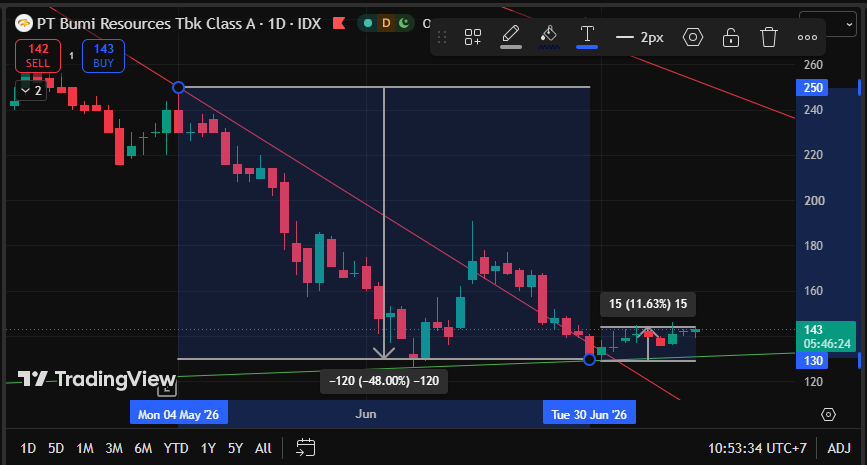Open drawing settings hexagon icon
This screenshot has width=867, height=465.
pyautogui.click(x=693, y=37)
